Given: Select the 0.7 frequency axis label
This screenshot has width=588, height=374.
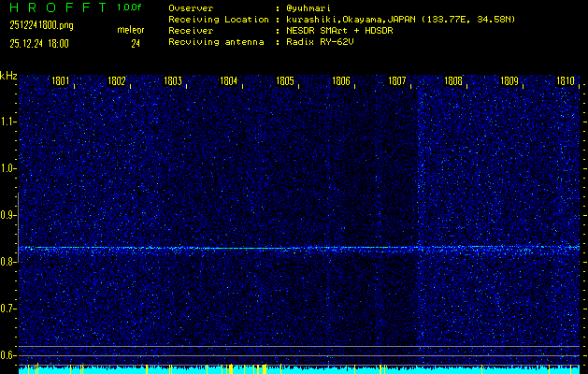Looking at the screenshot, I should click(8, 308).
